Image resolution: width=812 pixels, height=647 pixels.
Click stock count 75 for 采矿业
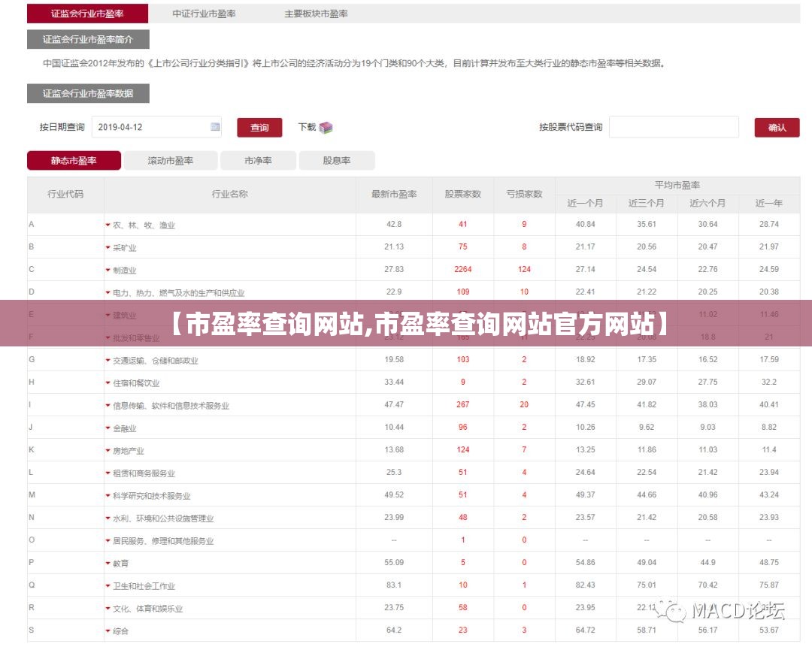(x=463, y=246)
